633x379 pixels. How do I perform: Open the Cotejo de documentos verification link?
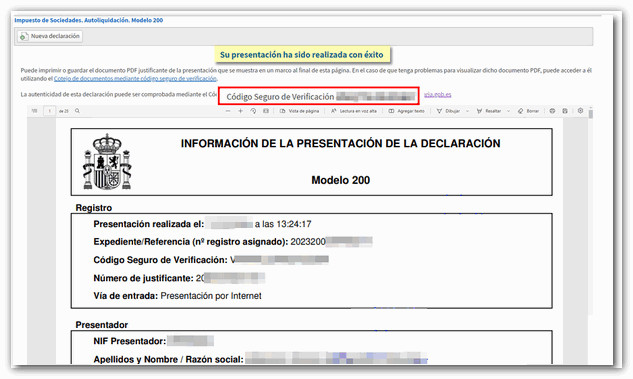pyautogui.click(x=135, y=79)
